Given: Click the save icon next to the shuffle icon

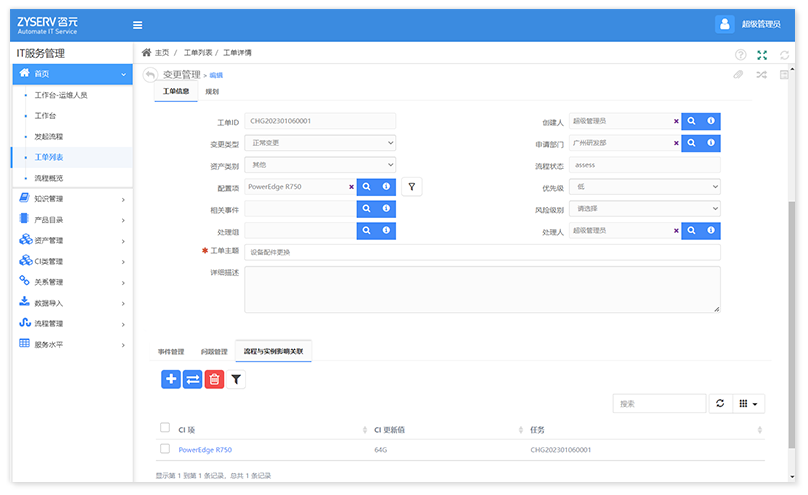Looking at the screenshot, I should 784,75.
